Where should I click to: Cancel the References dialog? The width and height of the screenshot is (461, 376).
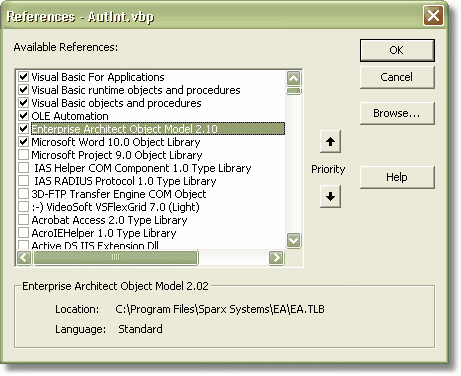pyautogui.click(x=397, y=77)
